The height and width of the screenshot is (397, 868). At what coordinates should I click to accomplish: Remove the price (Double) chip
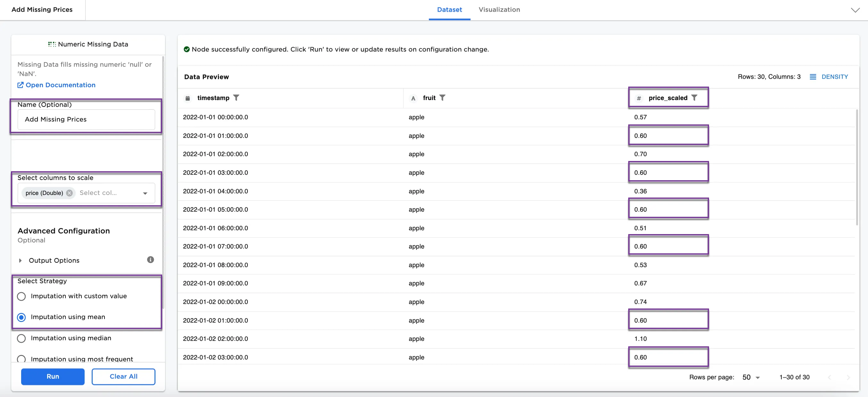[x=70, y=193]
